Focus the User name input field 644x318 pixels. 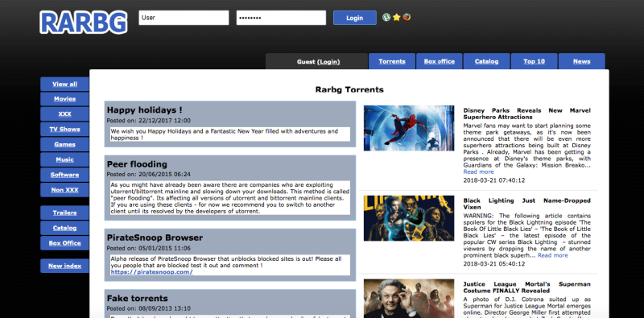(184, 18)
